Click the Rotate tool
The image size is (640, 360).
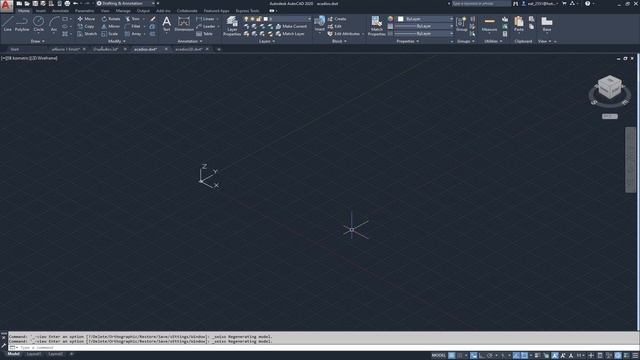point(111,19)
